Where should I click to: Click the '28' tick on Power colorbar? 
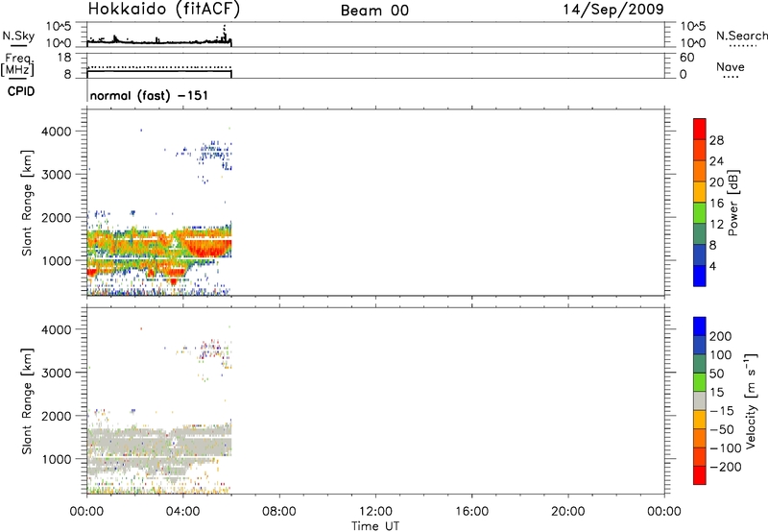(716, 140)
